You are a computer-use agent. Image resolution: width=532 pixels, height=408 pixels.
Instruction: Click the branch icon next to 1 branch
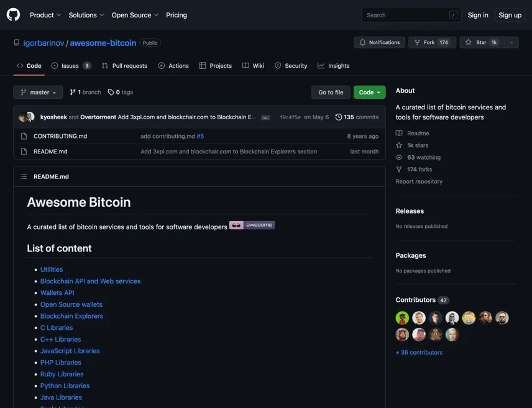73,93
